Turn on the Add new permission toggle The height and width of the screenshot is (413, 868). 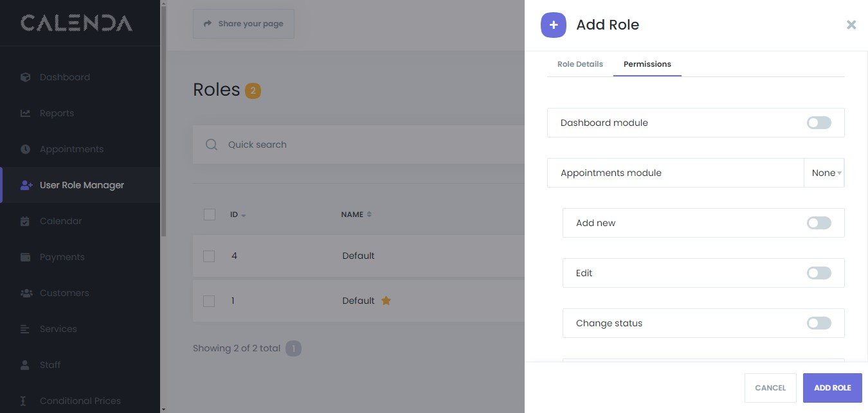point(818,223)
